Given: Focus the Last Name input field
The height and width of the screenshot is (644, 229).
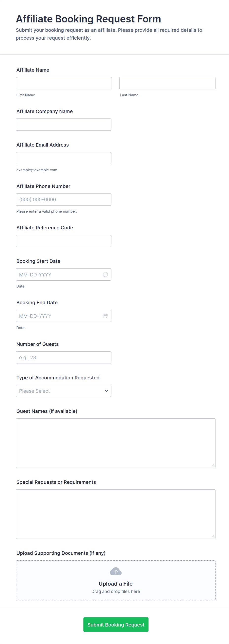Looking at the screenshot, I should [167, 83].
